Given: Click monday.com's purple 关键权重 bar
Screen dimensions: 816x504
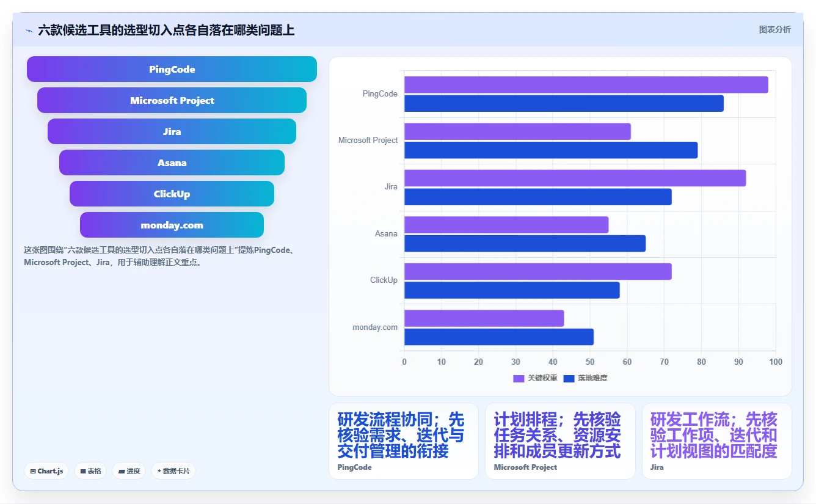Looking at the screenshot, I should pyautogui.click(x=484, y=318).
